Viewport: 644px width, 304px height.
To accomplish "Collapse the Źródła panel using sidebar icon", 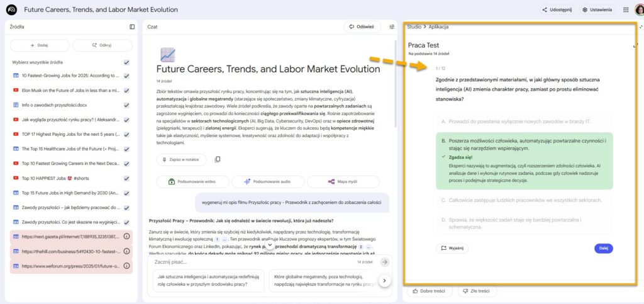I will point(132,27).
